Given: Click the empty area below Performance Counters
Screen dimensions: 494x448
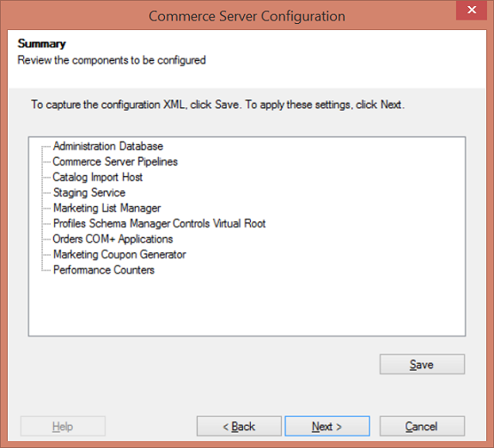Looking at the screenshot, I should point(247,306).
